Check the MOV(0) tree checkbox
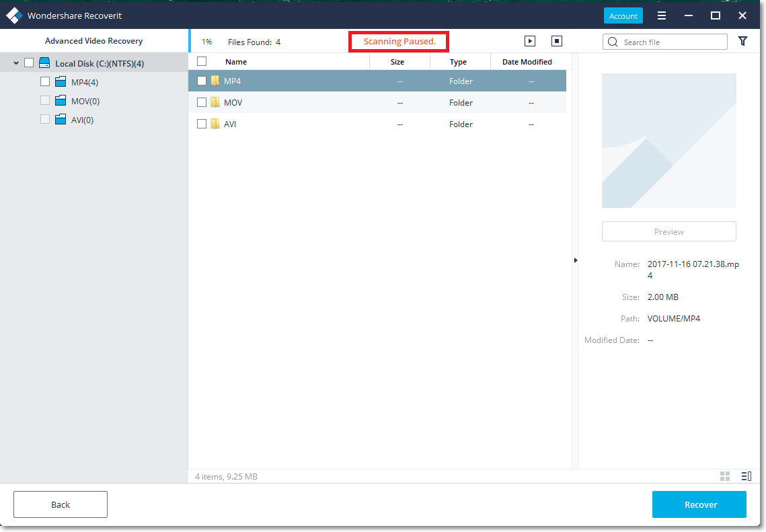The width and height of the screenshot is (766, 532). 45,100
